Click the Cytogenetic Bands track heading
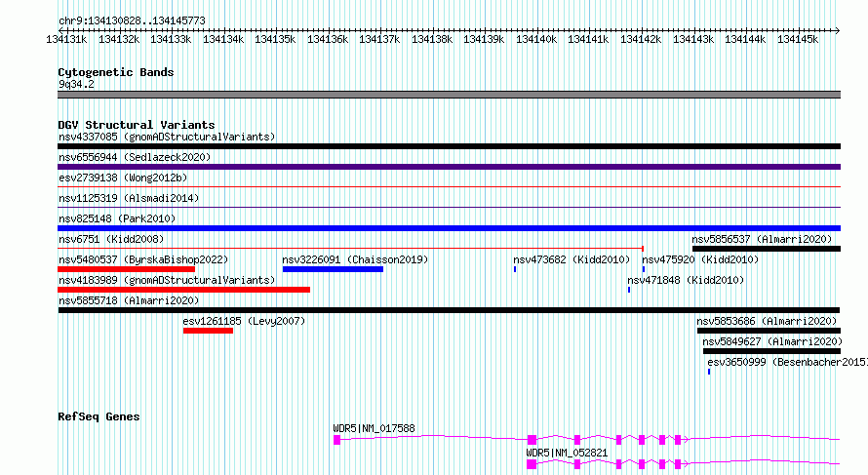 coord(116,72)
